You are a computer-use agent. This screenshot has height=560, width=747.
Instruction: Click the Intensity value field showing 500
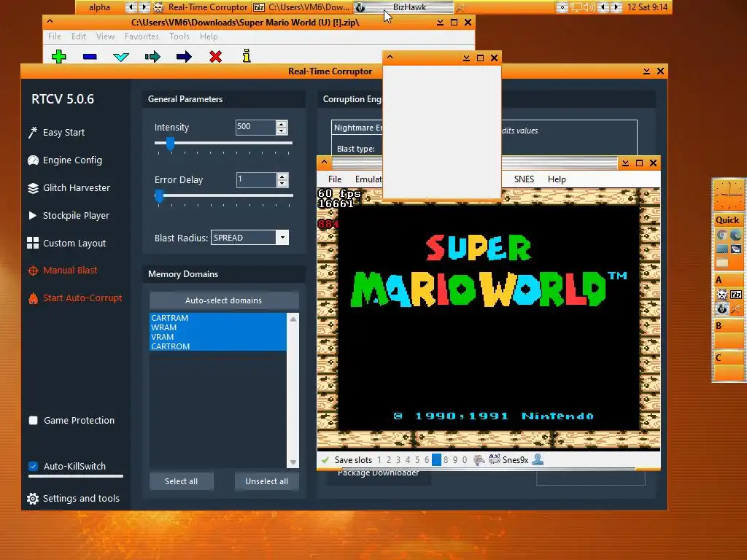pyautogui.click(x=255, y=127)
